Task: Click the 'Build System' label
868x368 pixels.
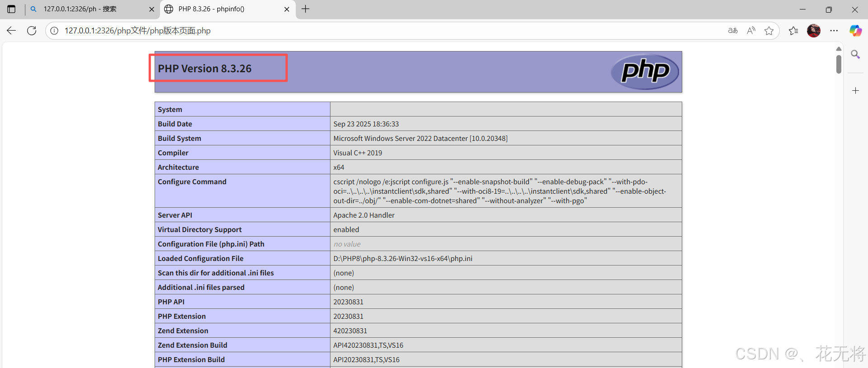Action: click(x=179, y=139)
